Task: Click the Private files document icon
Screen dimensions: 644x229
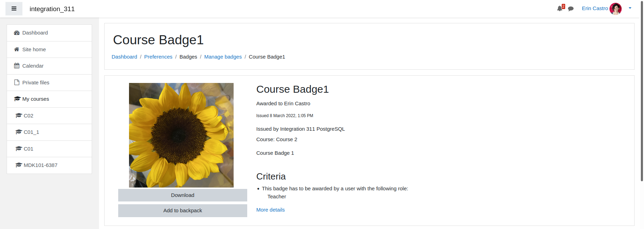Action: [17, 83]
